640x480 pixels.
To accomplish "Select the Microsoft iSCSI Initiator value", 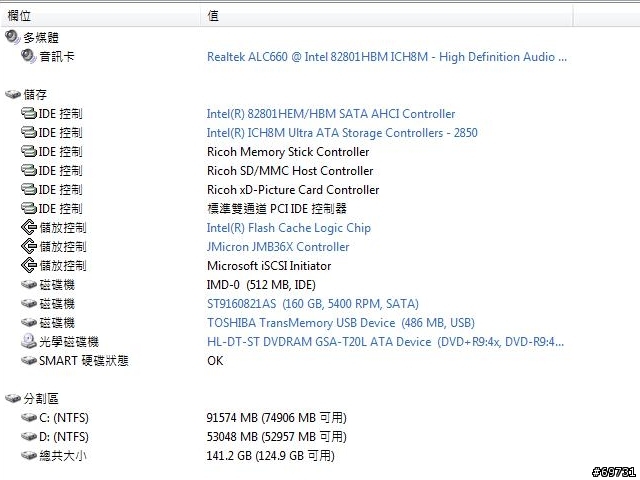I will coord(269,266).
